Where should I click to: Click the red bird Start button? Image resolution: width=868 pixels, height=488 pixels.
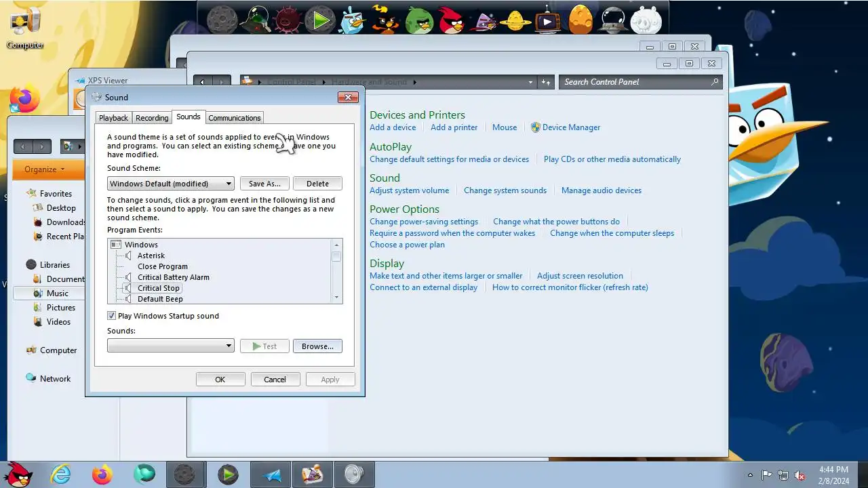(x=19, y=474)
